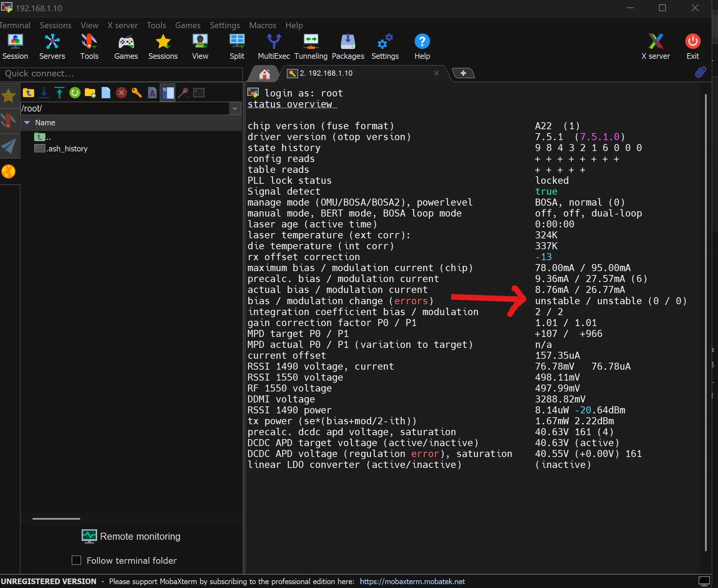718x588 pixels.
Task: Click the green 'true' Signal detect value
Action: click(x=546, y=191)
